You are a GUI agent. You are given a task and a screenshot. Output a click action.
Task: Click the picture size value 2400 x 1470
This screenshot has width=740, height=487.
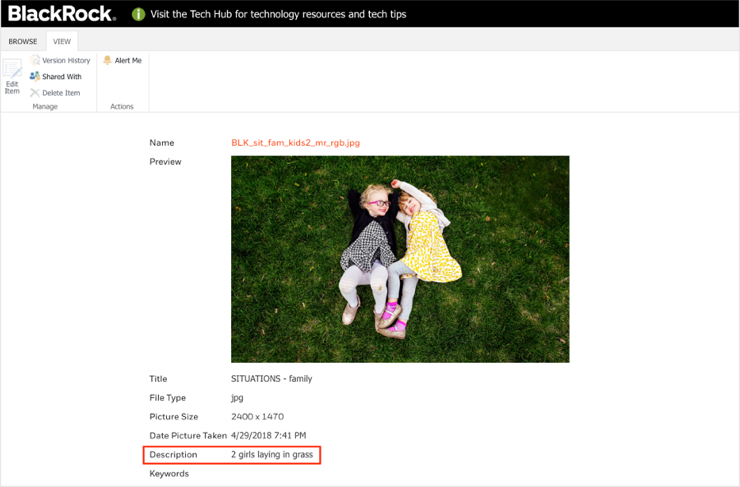point(259,417)
